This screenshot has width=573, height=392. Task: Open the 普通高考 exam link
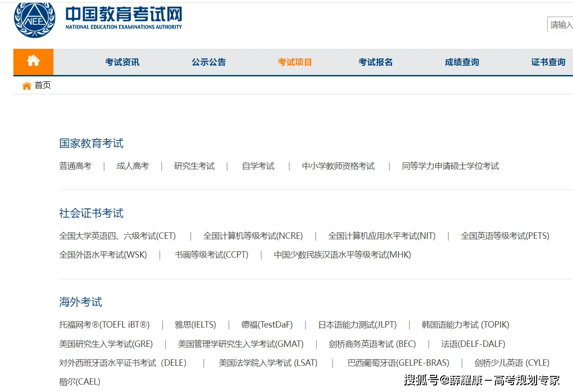76,166
